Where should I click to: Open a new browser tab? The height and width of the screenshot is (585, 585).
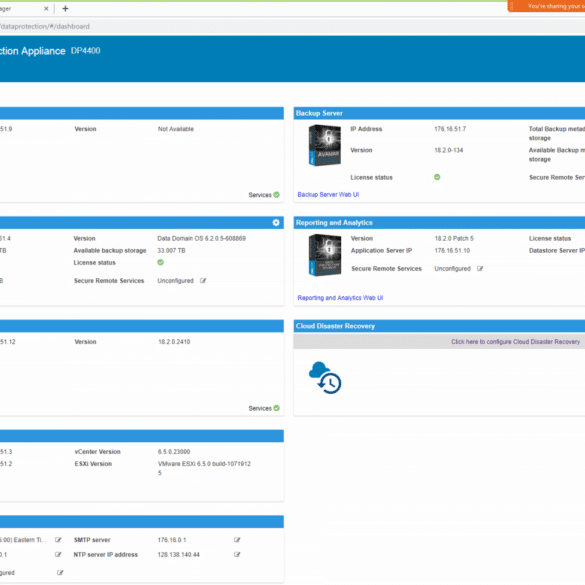(65, 9)
